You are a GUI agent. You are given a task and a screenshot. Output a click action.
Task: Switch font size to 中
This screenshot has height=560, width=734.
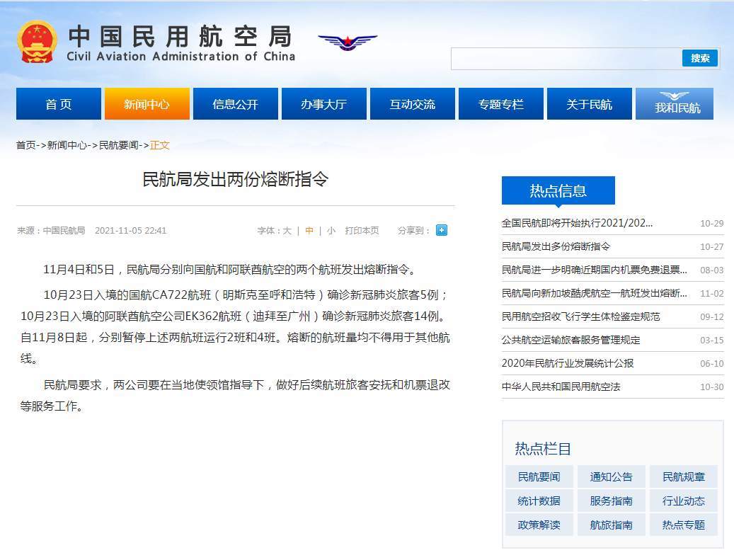coord(309,231)
